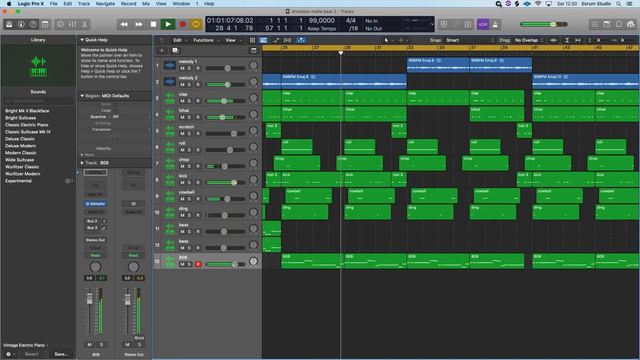The image size is (640, 360).
Task: Select Classic Electric Piano in Library
Action: tap(27, 125)
